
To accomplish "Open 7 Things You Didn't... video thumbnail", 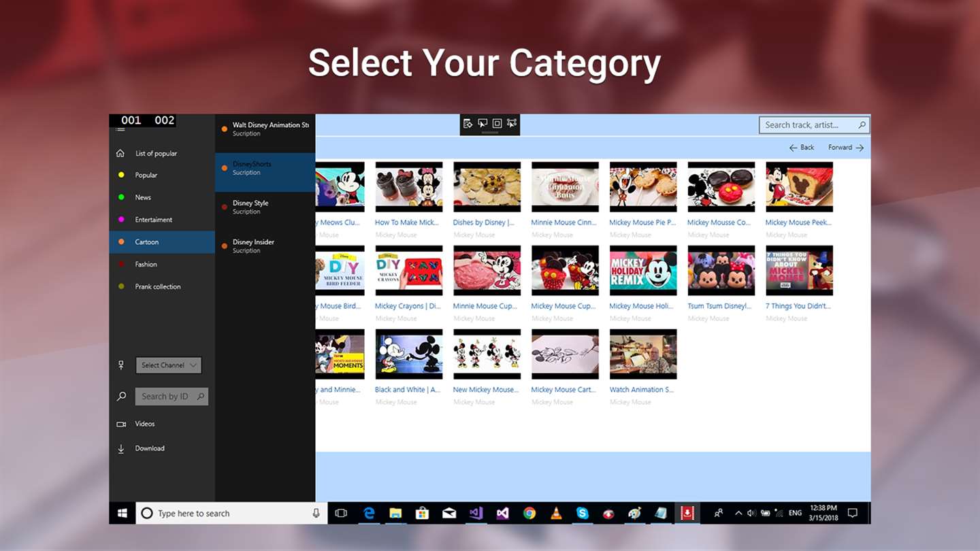I will point(799,271).
